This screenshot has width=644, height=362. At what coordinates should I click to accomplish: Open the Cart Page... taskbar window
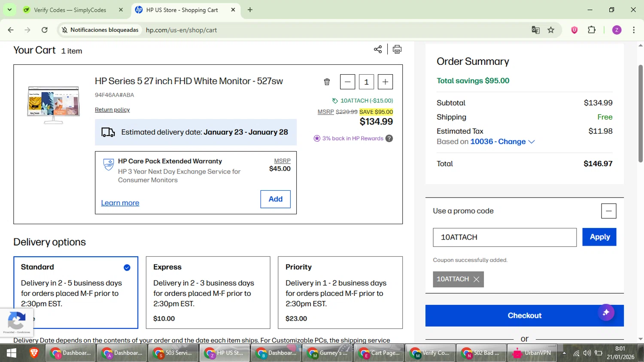click(x=379, y=353)
